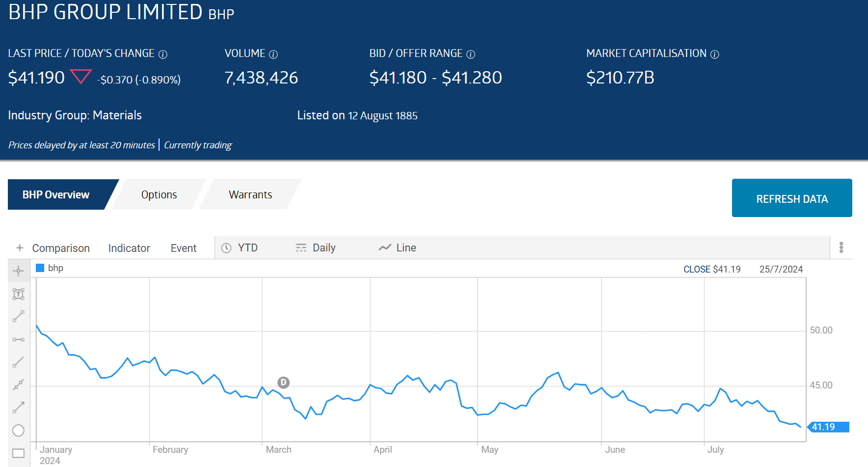The image size is (868, 467).
Task: Select the arrow line drawing tool
Action: click(18, 408)
